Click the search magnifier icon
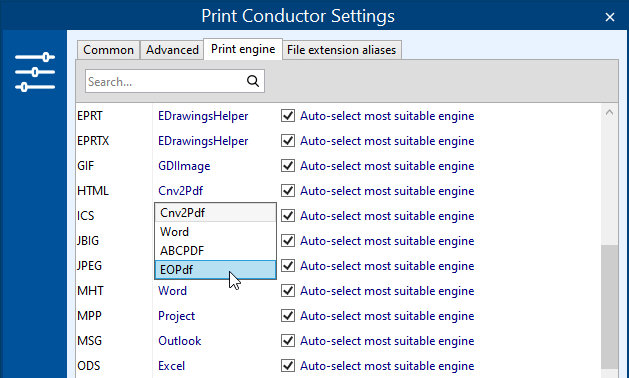Image resolution: width=629 pixels, height=378 pixels. pos(253,81)
